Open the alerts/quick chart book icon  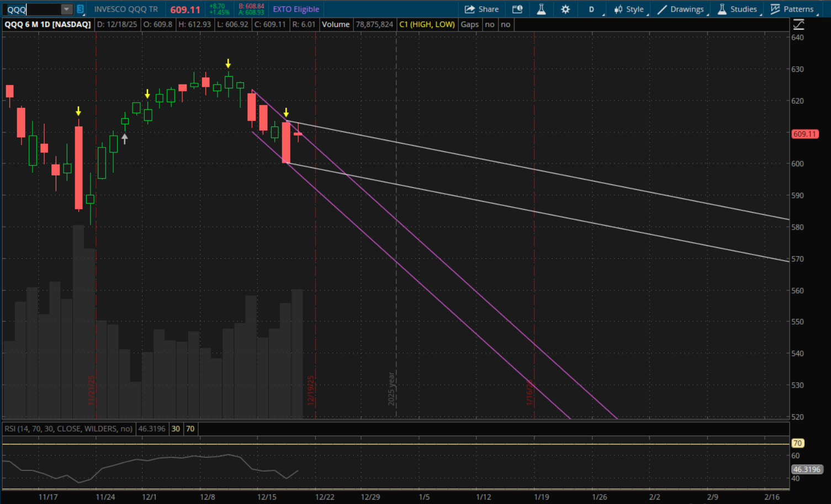[517, 9]
